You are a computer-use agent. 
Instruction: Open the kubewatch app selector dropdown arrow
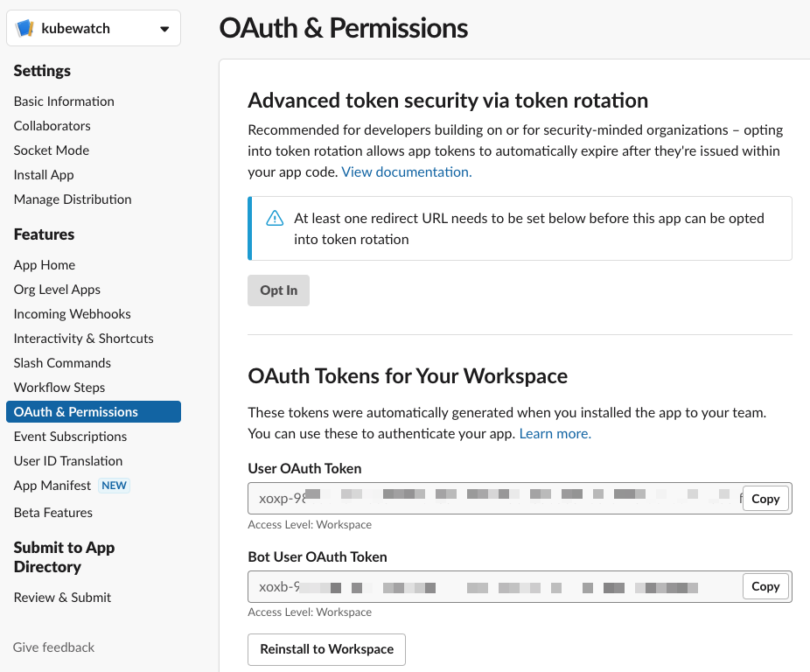[164, 29]
